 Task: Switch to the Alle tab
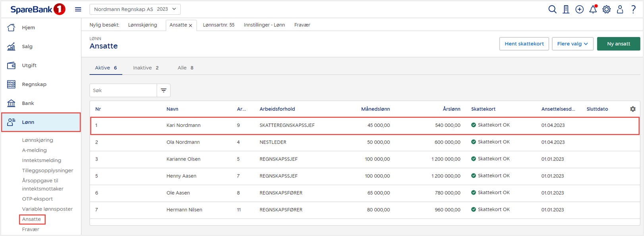[185, 68]
